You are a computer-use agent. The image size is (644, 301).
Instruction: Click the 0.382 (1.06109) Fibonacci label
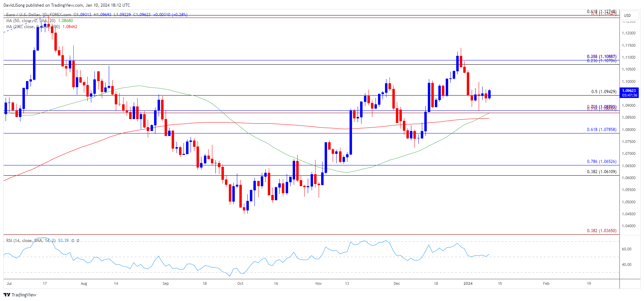(x=602, y=172)
